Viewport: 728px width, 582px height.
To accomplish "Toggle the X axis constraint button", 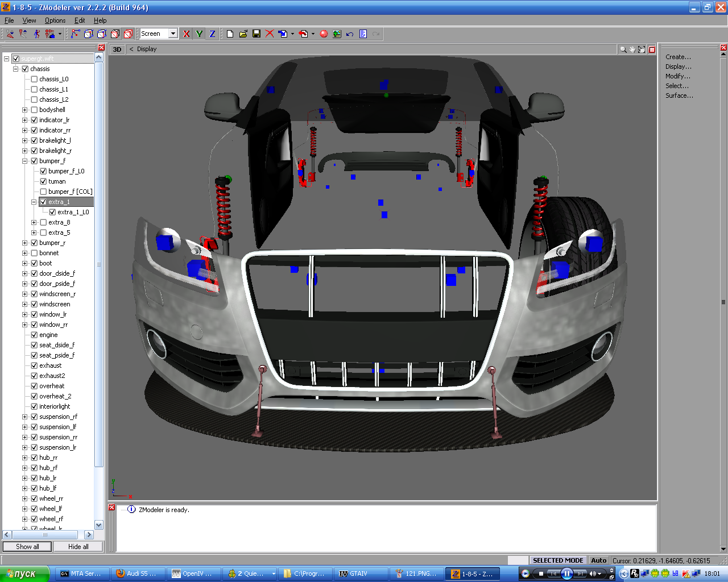I will (186, 34).
